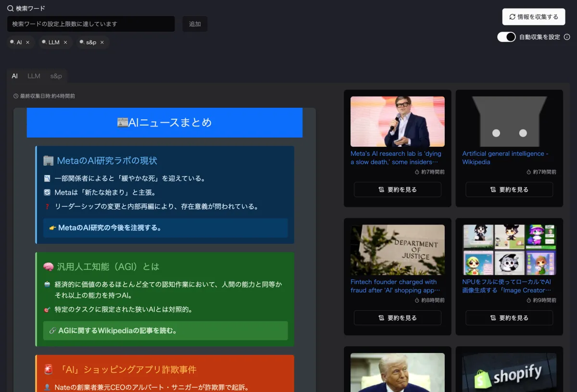The height and width of the screenshot is (392, 577).
Task: Click the search keyword input field
Action: [x=91, y=24]
